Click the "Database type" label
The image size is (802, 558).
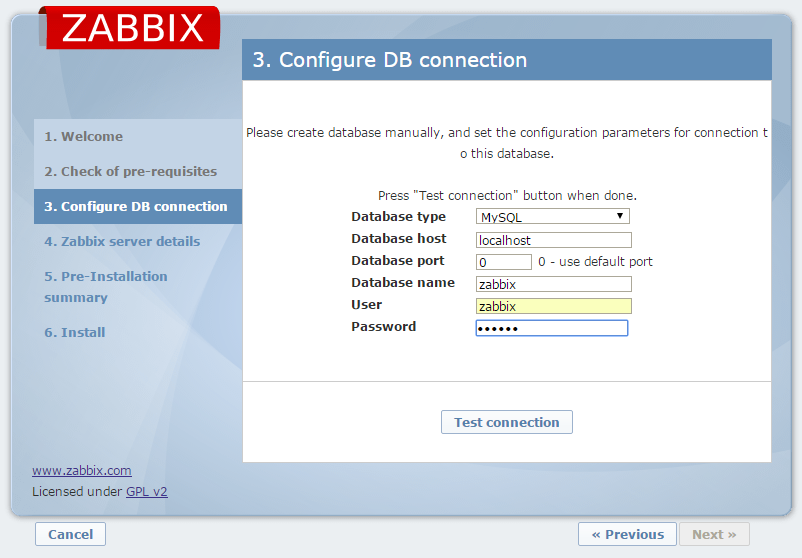click(398, 216)
